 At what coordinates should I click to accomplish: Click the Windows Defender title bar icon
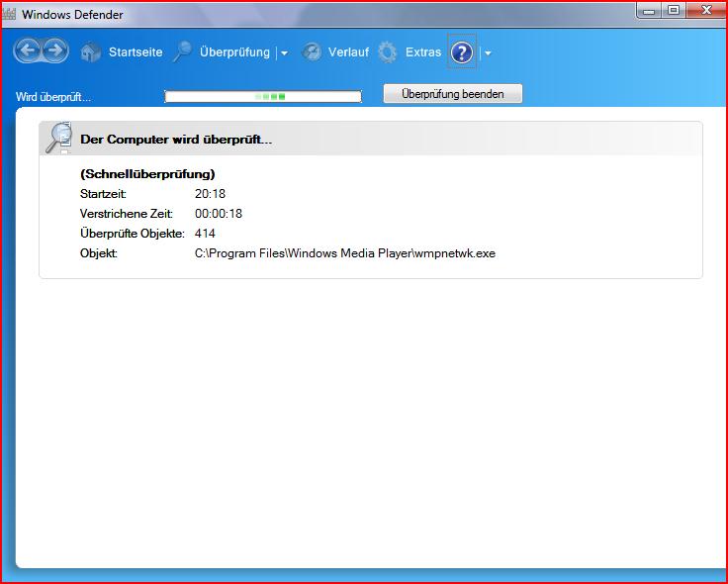(9, 14)
